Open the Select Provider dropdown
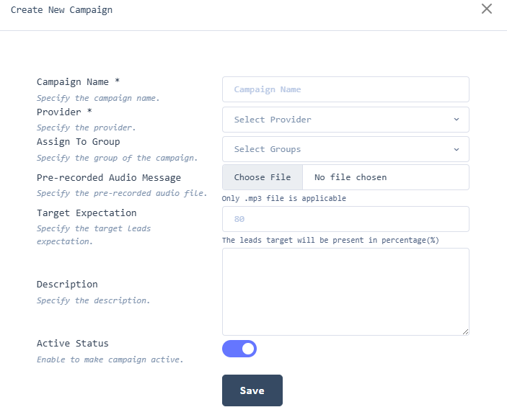The image size is (507, 420). (339, 120)
